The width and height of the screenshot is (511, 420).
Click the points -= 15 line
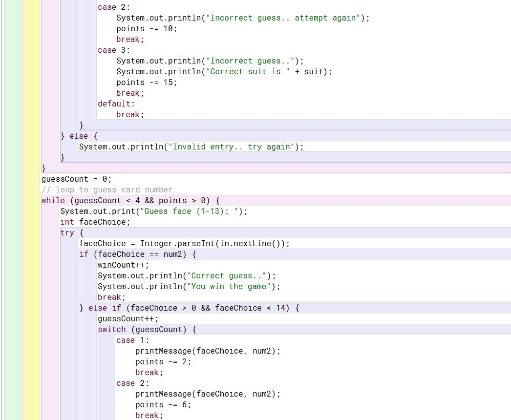146,82
